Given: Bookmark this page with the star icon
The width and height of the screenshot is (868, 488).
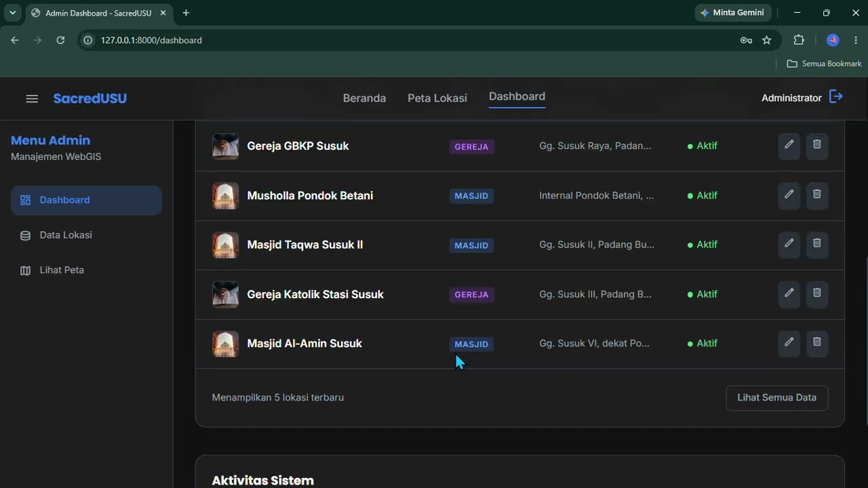Looking at the screenshot, I should [x=767, y=40].
